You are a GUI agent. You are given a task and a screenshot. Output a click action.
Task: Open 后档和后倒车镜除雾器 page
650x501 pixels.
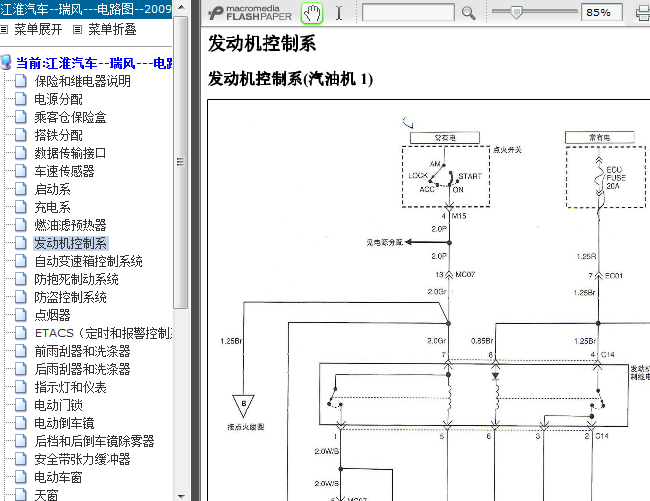[x=95, y=441]
